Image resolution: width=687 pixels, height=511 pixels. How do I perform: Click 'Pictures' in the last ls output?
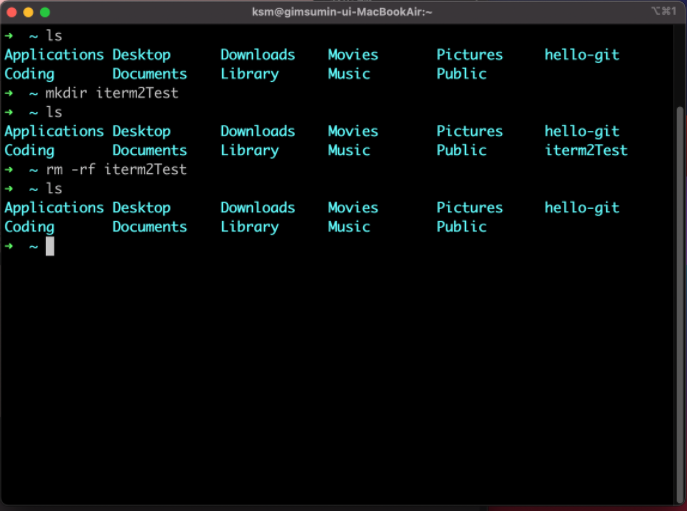click(x=470, y=208)
